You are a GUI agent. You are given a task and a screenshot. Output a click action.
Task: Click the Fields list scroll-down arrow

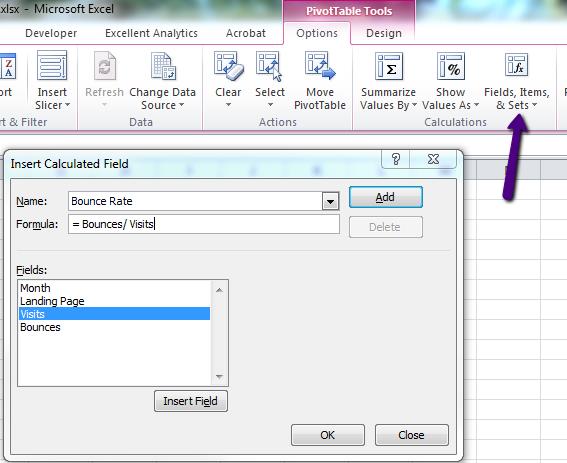(219, 377)
